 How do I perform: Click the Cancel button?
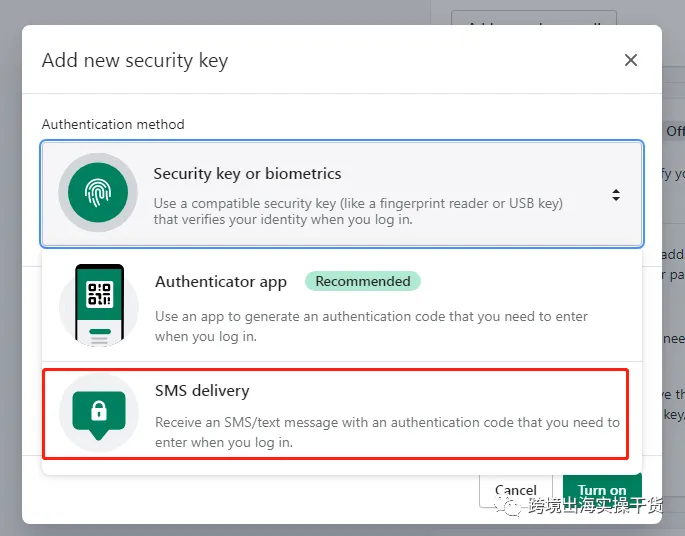516,490
